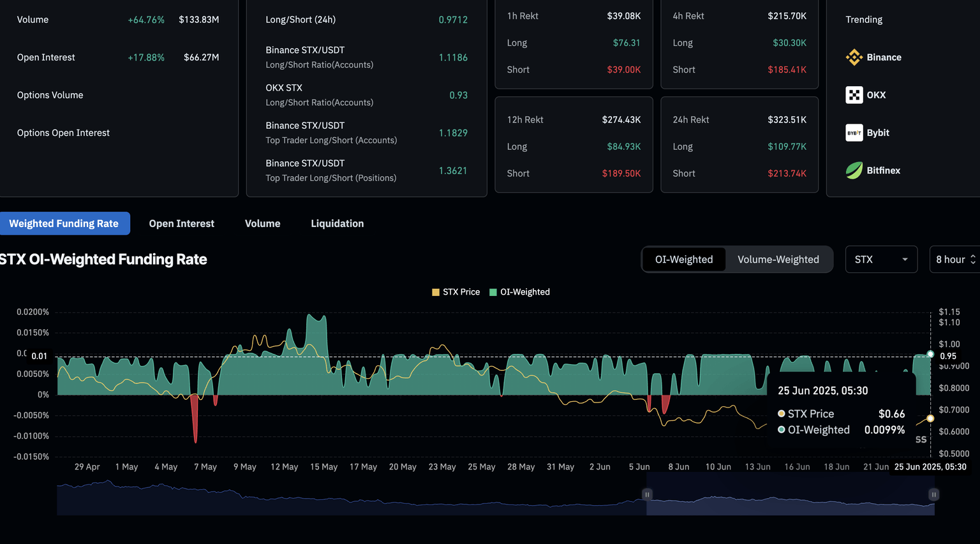Open the STX coin dropdown
The image size is (980, 544).
point(880,260)
